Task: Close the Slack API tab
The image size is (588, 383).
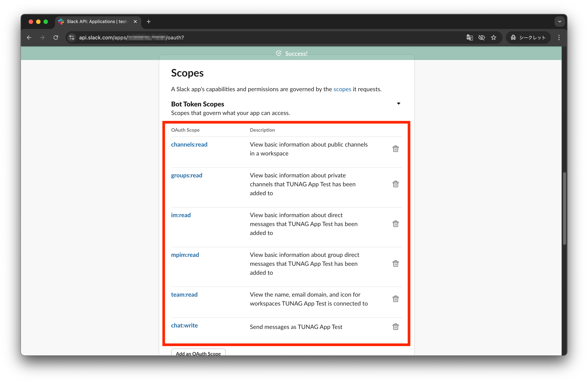Action: coord(135,22)
